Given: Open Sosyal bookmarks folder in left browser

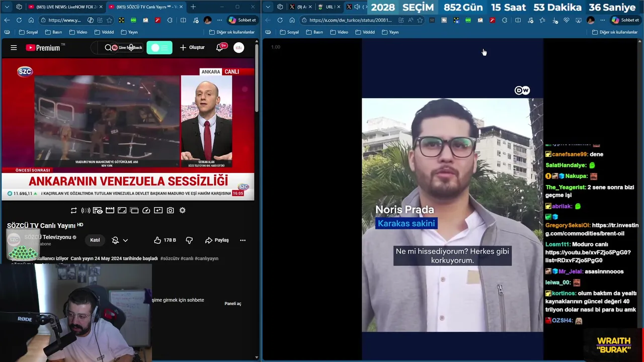Looking at the screenshot, I should (28, 32).
